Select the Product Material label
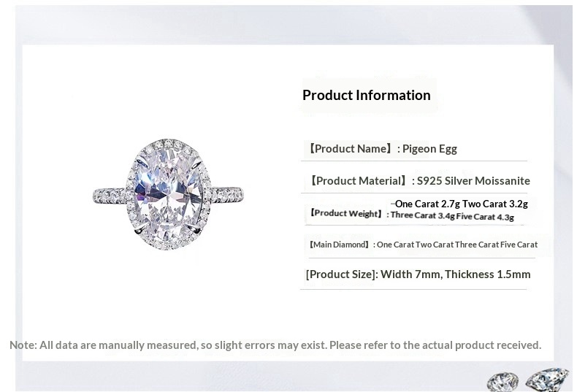The image size is (577, 392). (x=358, y=180)
